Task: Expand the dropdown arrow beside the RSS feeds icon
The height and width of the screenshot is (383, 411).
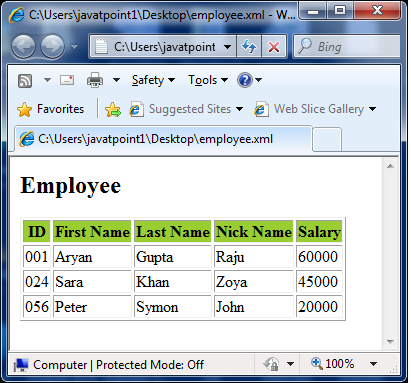Action: tap(47, 80)
